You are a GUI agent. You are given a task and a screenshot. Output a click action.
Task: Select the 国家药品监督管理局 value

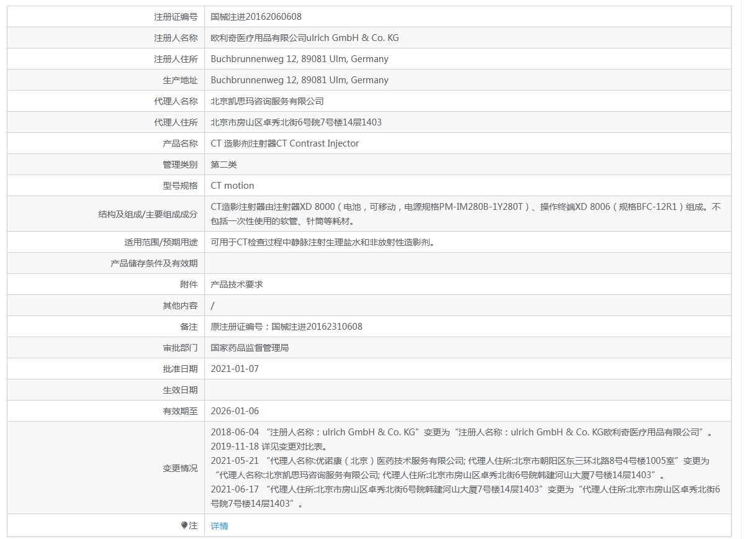(x=250, y=348)
